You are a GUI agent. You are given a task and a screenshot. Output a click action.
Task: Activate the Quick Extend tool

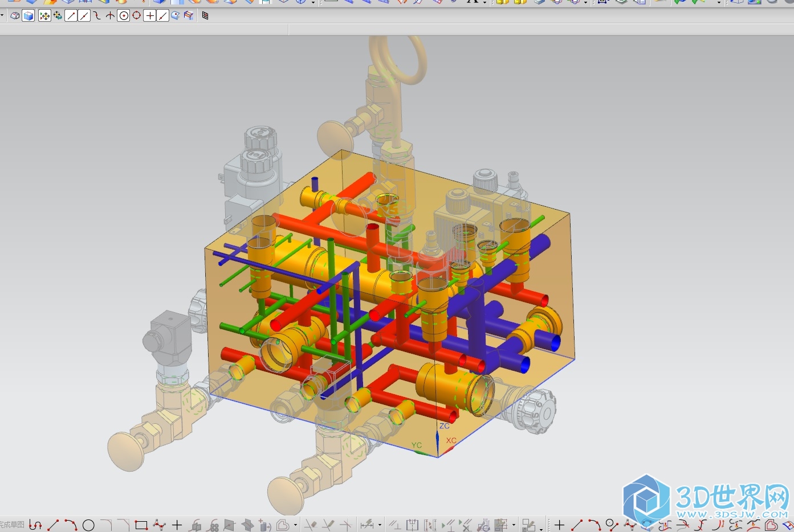(328, 525)
